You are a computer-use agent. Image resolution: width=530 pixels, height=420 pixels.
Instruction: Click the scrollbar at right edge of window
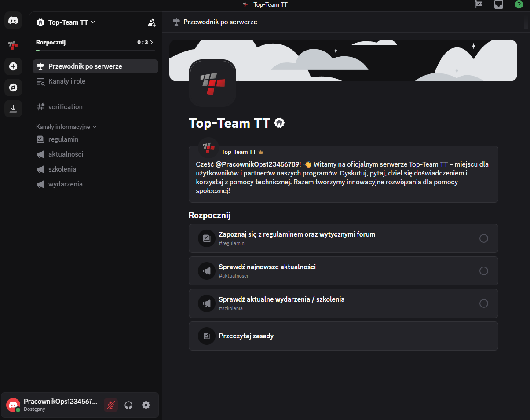pos(526,22)
